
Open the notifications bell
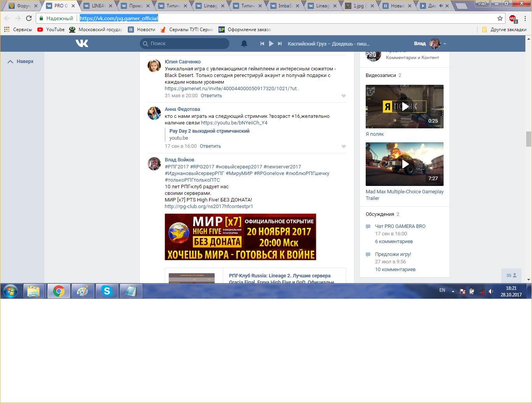pos(244,44)
